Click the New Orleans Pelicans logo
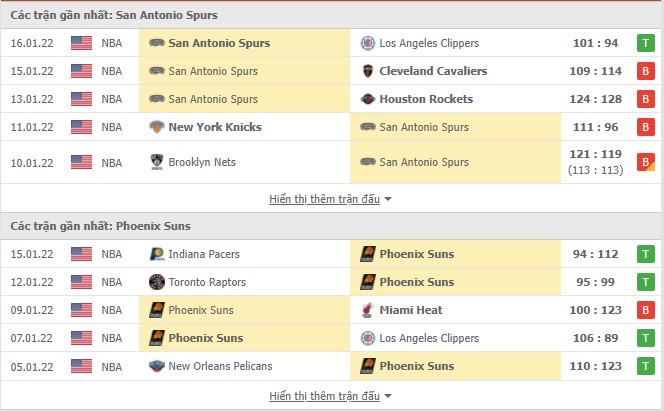This screenshot has height=411, width=664. click(x=157, y=366)
